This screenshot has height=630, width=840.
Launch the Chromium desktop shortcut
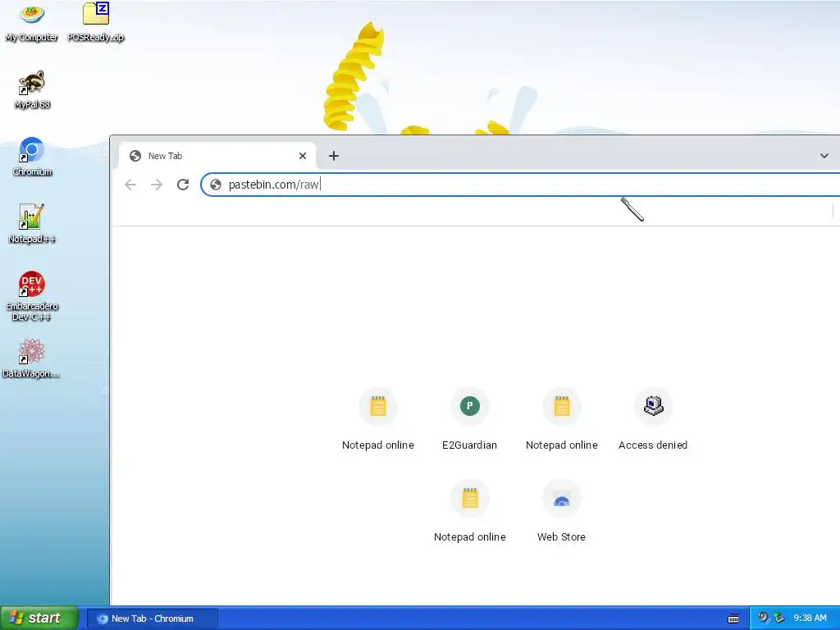32,157
